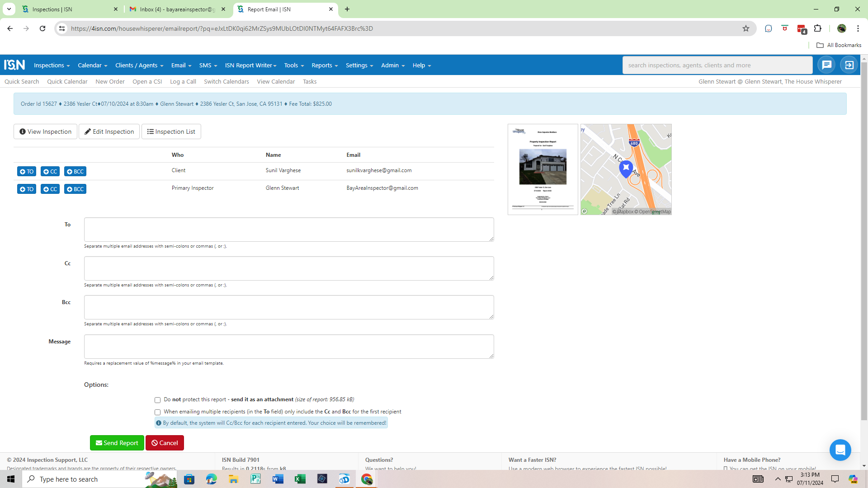
Task: Expand the Email menu
Action: [x=181, y=65]
